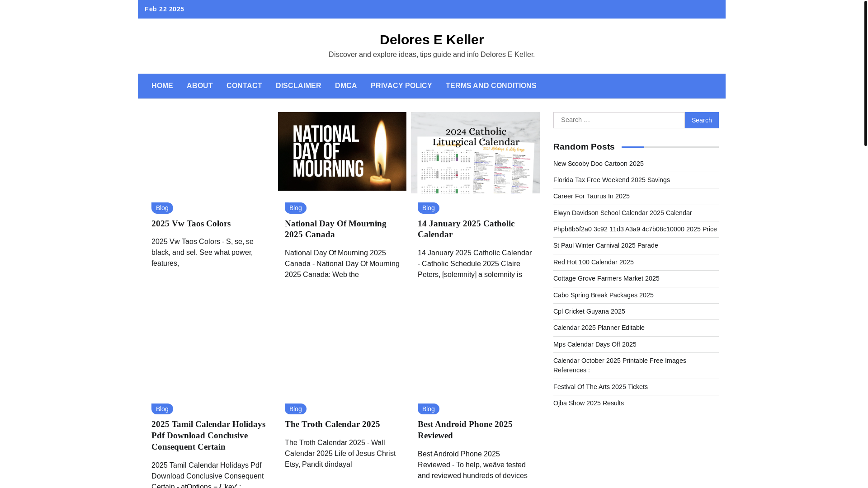Open Festival Of The Arts 2025 Tickets
The image size is (868, 488).
tap(600, 387)
